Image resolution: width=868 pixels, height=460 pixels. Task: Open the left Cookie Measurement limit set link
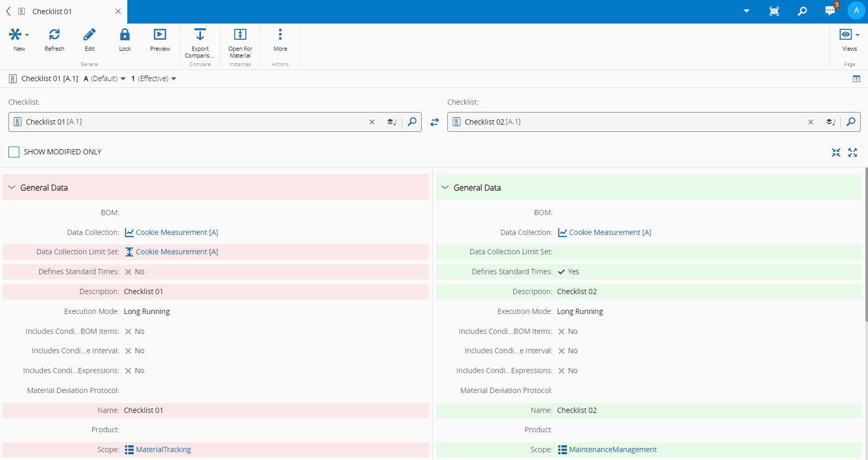(x=177, y=252)
